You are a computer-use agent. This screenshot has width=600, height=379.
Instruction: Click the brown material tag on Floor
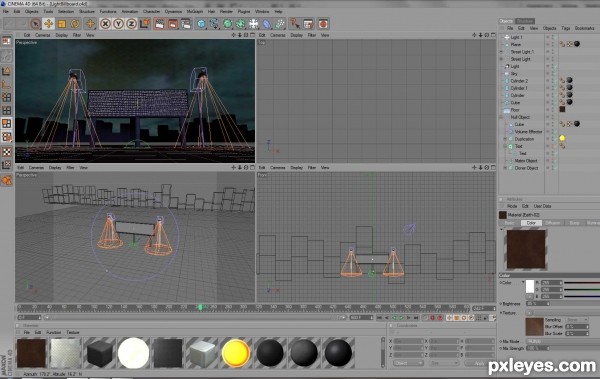(x=562, y=109)
